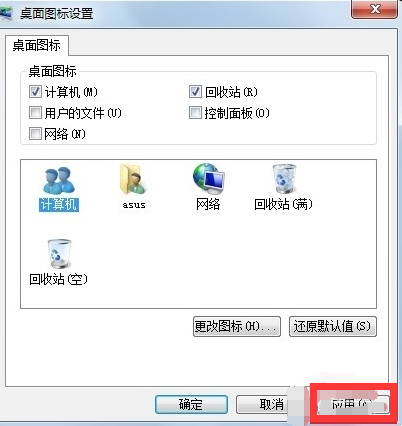Switch to the 桌面图标 tab

coord(37,45)
